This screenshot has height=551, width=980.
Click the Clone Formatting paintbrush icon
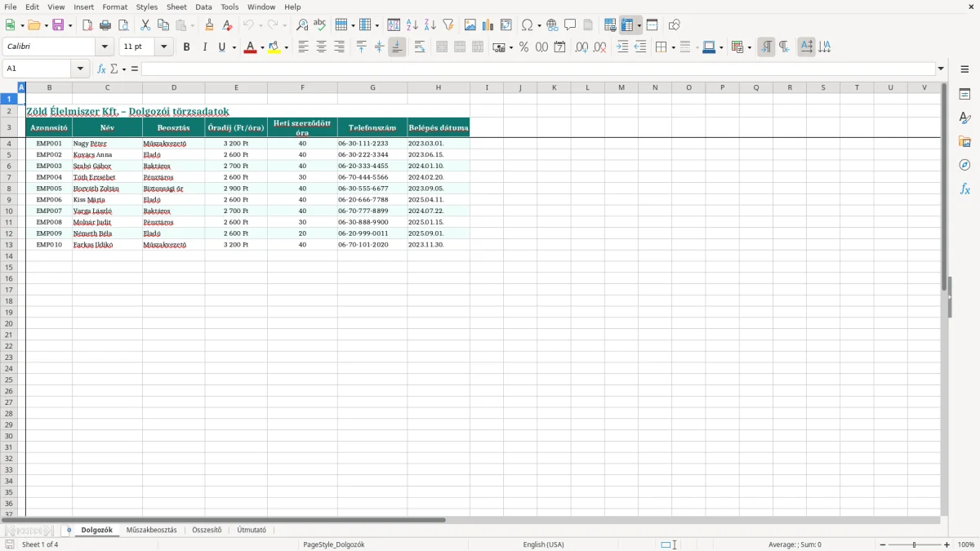210,25
